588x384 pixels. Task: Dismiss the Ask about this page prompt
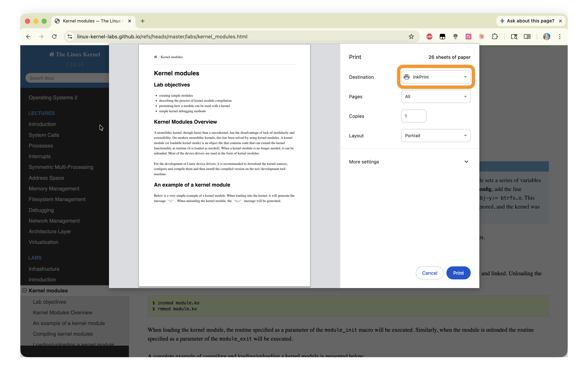click(x=560, y=21)
